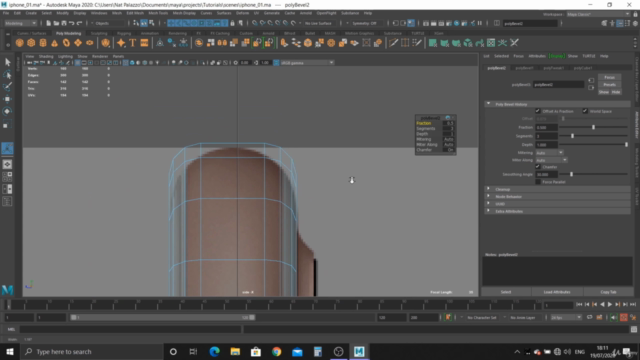Viewport: 640px width, 360px height.
Task: Click the Hide button in Attribute Editor
Action: tap(616, 92)
